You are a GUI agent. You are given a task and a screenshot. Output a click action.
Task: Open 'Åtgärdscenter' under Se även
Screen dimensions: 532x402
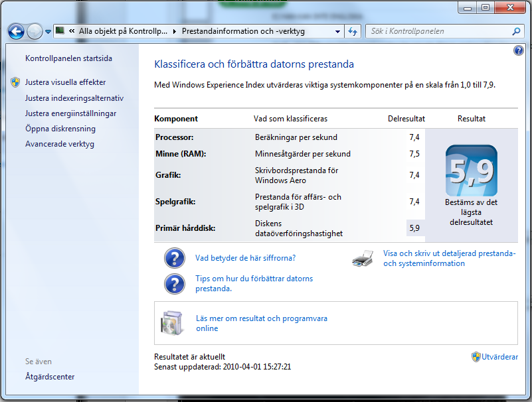point(50,376)
